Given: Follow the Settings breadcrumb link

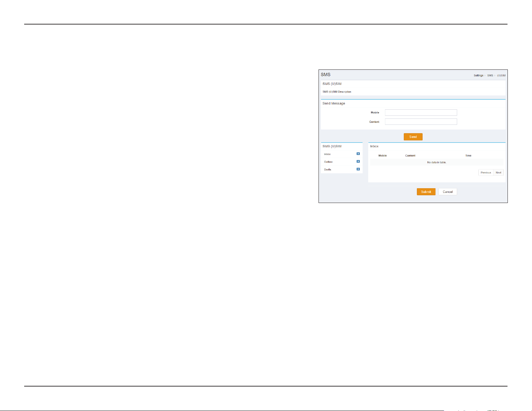Looking at the screenshot, I should pos(478,75).
